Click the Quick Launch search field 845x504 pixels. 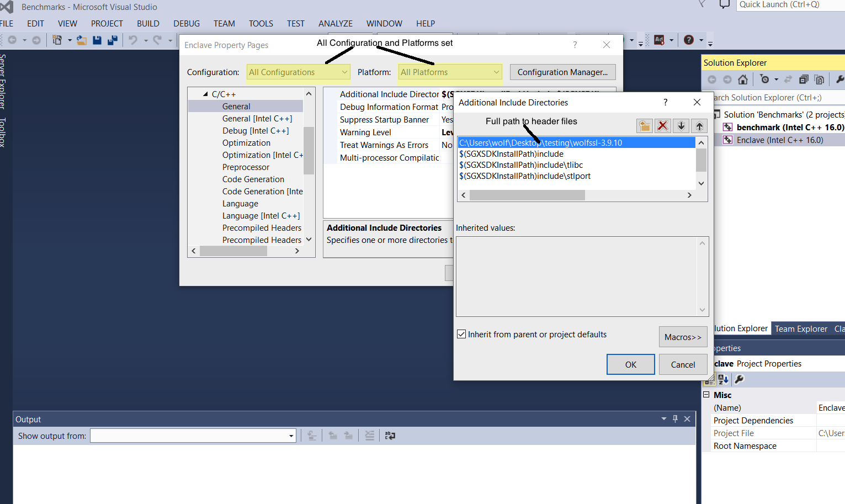(790, 5)
